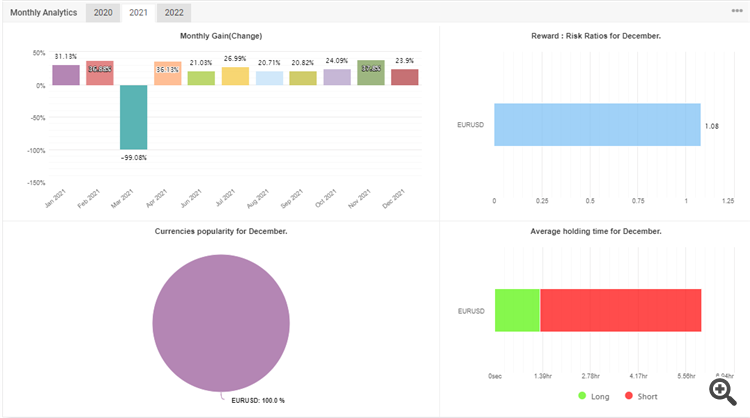Click the Apr 2021 orange bar

pyautogui.click(x=167, y=74)
